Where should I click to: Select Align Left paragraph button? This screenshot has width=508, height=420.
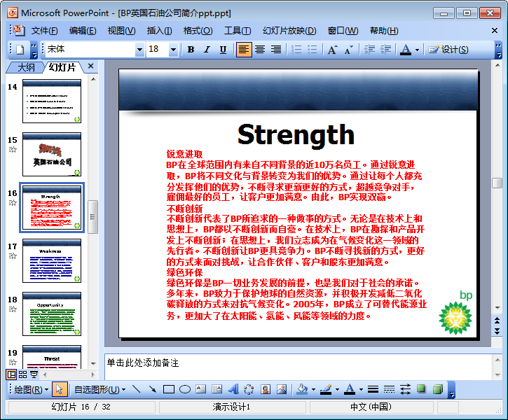click(x=244, y=50)
